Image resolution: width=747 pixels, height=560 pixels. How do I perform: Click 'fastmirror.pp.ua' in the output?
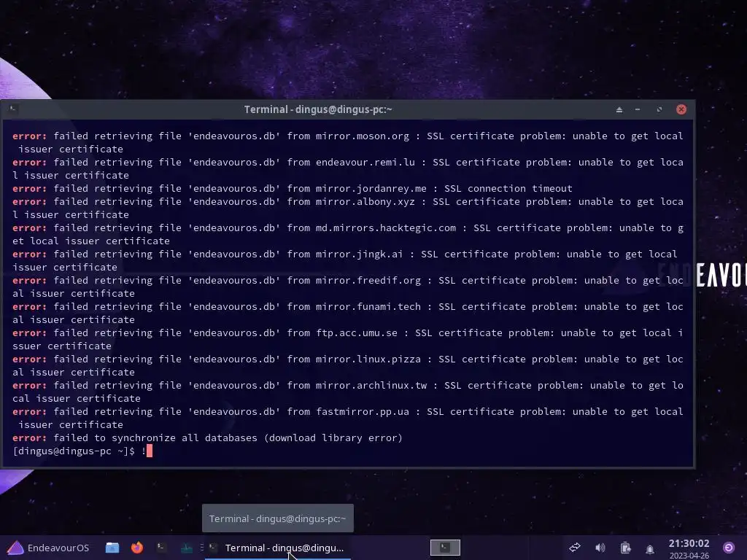(363, 411)
